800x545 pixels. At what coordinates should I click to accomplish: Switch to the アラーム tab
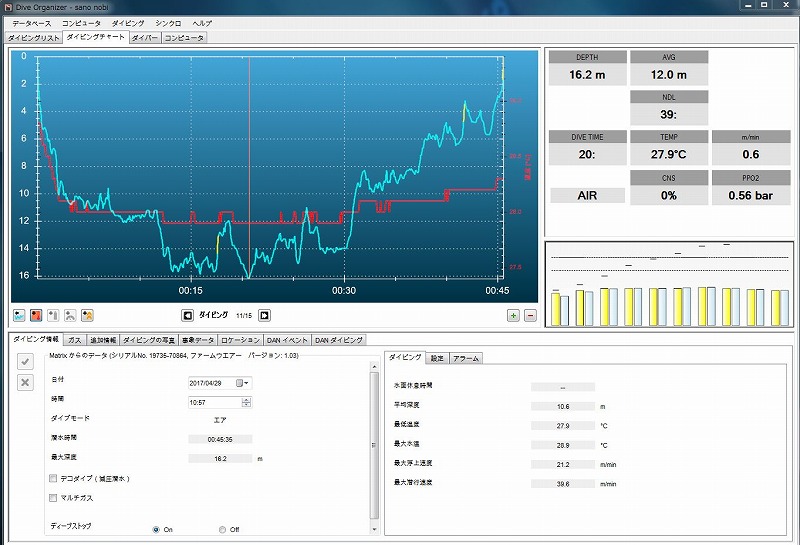(466, 357)
